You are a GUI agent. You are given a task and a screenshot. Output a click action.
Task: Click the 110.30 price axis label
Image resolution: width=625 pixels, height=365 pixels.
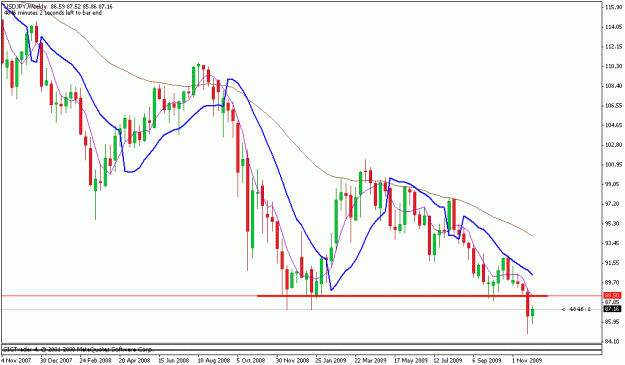(x=613, y=66)
